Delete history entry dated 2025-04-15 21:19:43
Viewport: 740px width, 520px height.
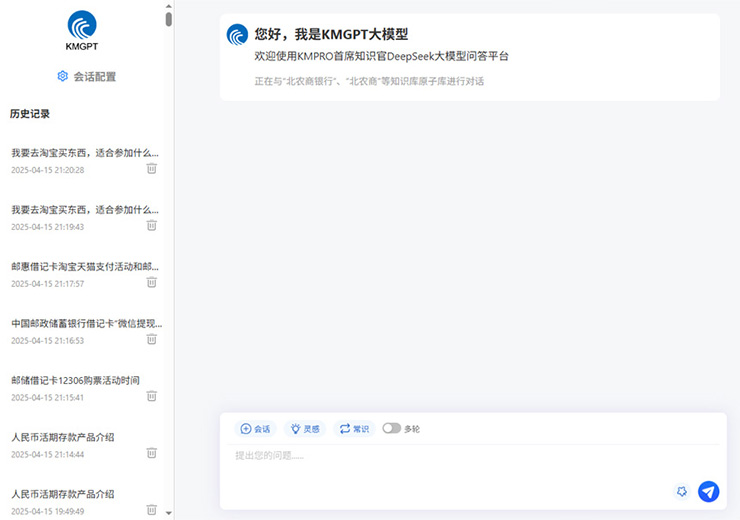[x=151, y=225]
